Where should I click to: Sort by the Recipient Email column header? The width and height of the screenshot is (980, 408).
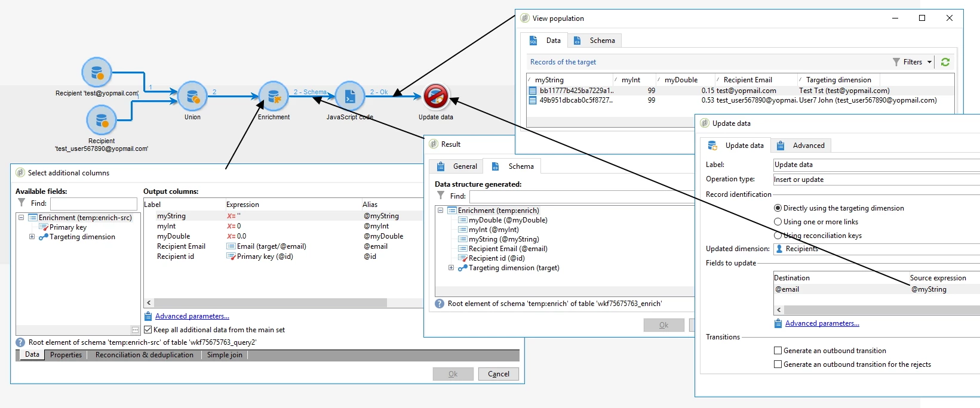tap(756, 80)
